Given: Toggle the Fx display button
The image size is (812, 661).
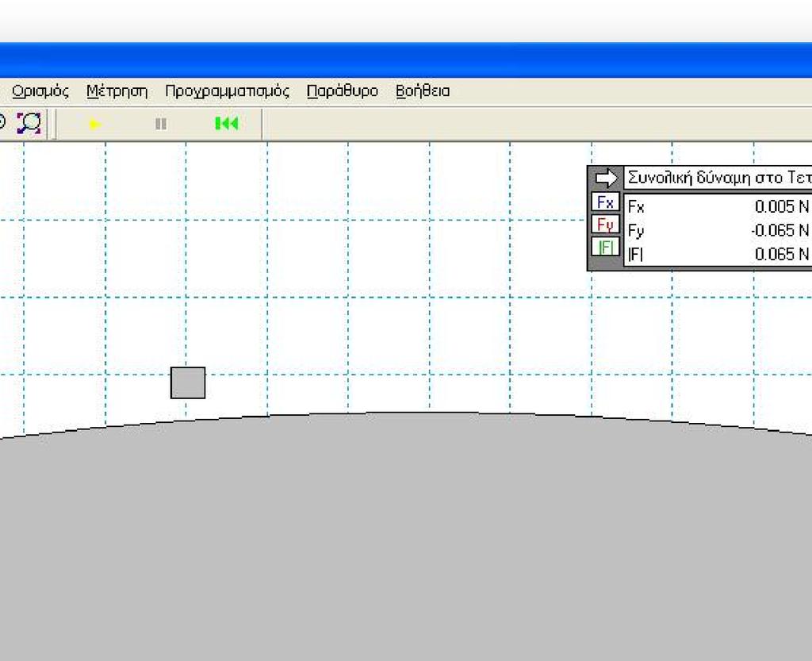Looking at the screenshot, I should (605, 202).
